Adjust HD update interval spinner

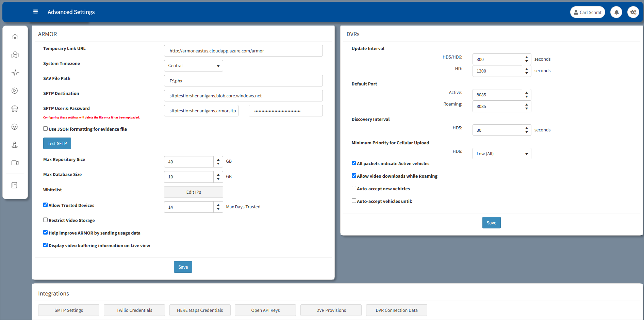(x=526, y=71)
